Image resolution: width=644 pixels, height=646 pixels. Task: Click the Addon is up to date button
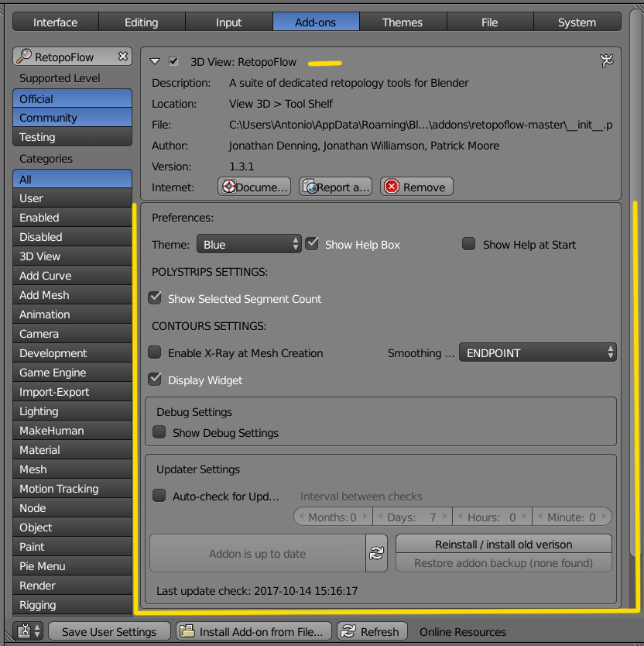[x=258, y=553]
